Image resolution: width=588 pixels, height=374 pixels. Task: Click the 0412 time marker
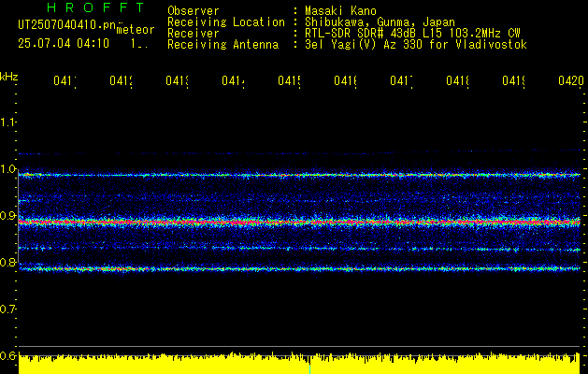coord(122,80)
